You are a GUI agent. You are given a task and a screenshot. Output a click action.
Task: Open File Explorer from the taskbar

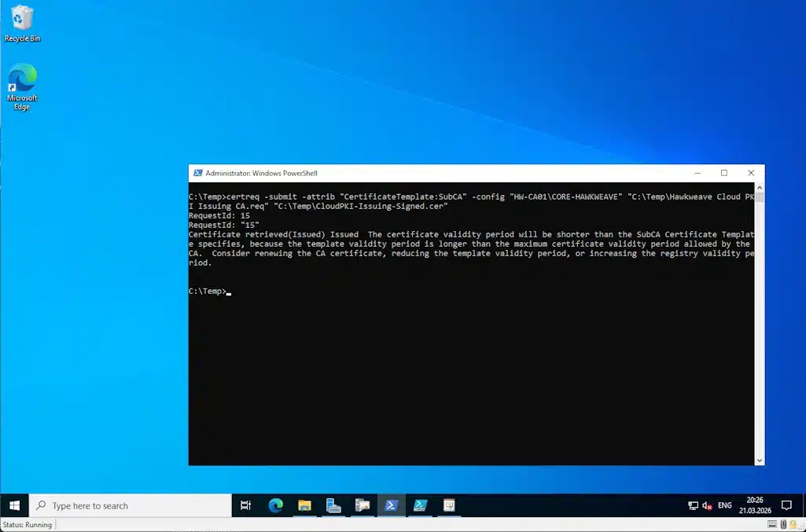pos(304,505)
